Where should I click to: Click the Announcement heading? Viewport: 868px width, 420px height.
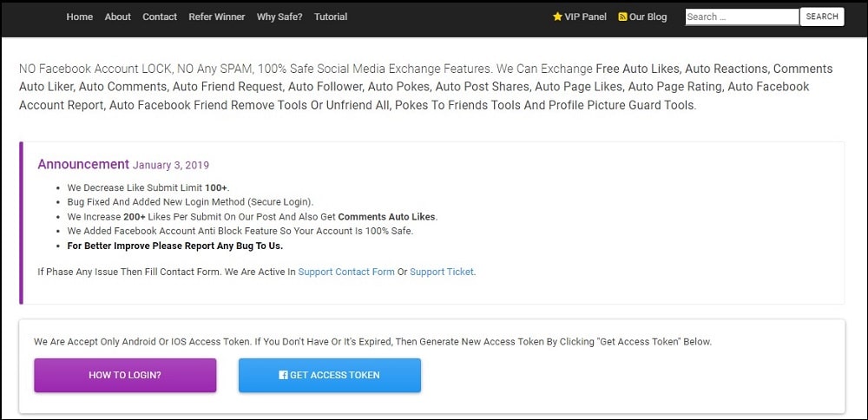[83, 164]
